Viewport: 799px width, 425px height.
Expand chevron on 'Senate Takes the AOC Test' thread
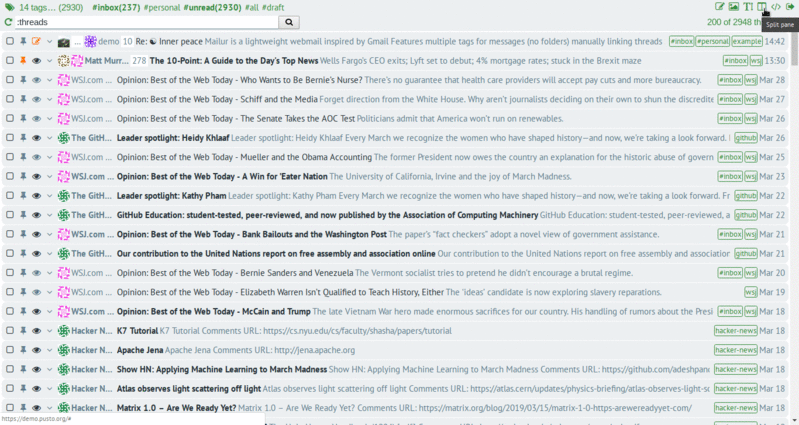click(49, 119)
